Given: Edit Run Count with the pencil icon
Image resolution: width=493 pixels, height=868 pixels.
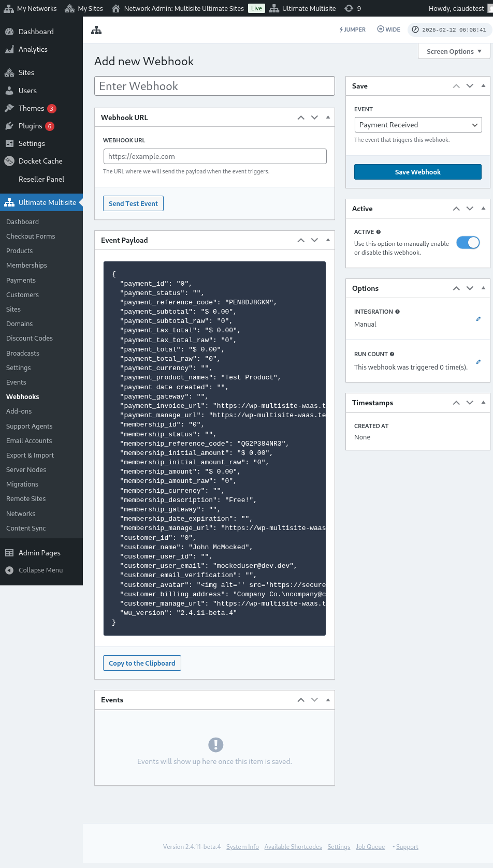Looking at the screenshot, I should pyautogui.click(x=479, y=362).
